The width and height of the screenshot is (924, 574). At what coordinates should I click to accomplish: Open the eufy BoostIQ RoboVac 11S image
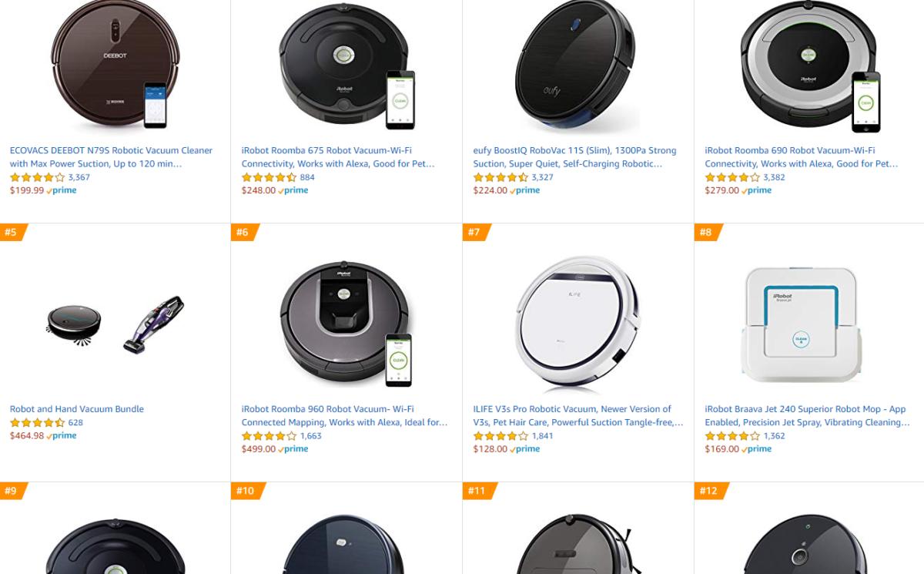pyautogui.click(x=576, y=66)
